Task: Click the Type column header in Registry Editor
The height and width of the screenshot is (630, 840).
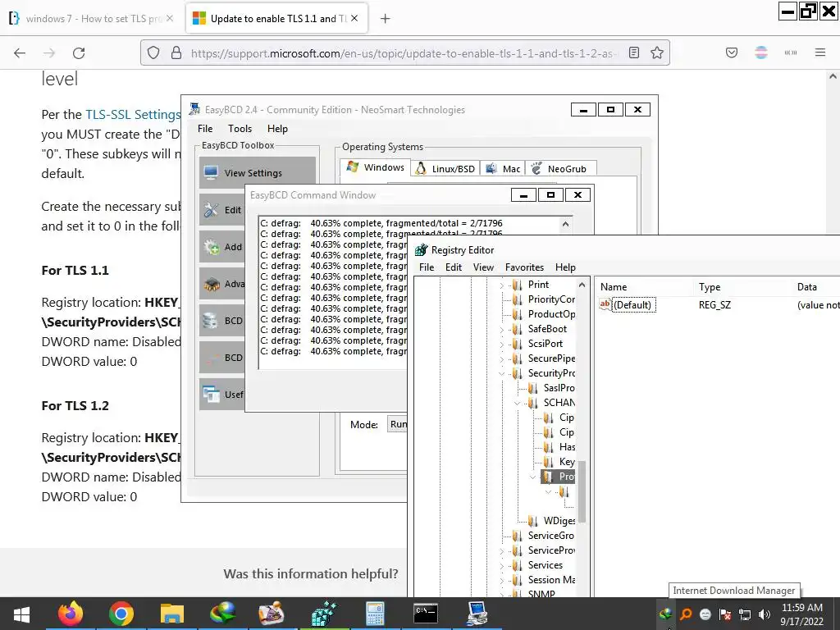Action: [743, 287]
